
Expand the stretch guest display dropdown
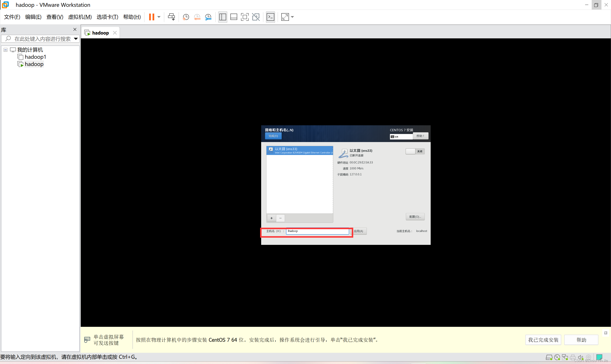pyautogui.click(x=293, y=17)
